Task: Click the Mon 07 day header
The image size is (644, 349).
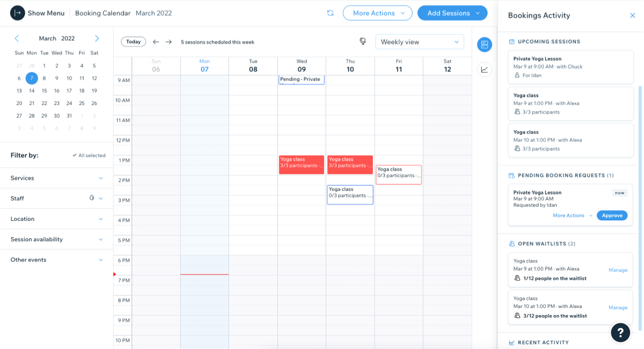Action: coord(204,66)
